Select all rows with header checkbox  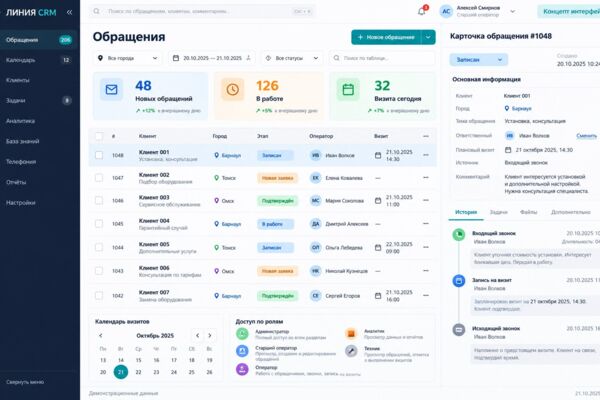pos(99,136)
